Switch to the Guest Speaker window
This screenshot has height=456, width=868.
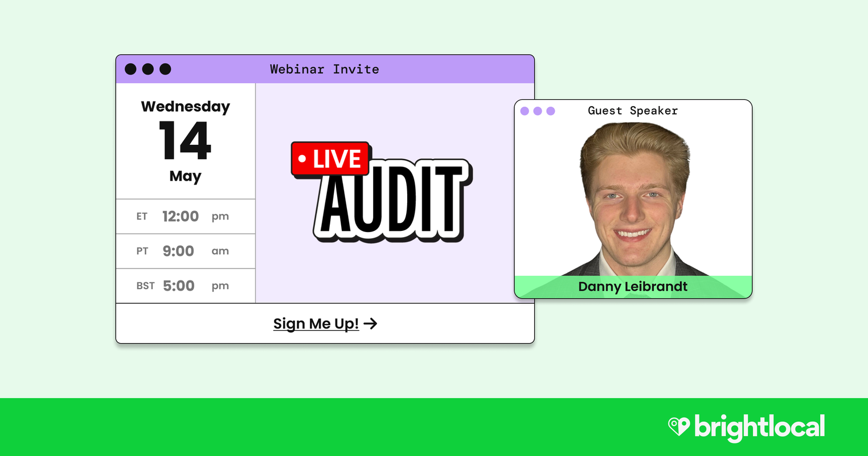pyautogui.click(x=633, y=111)
